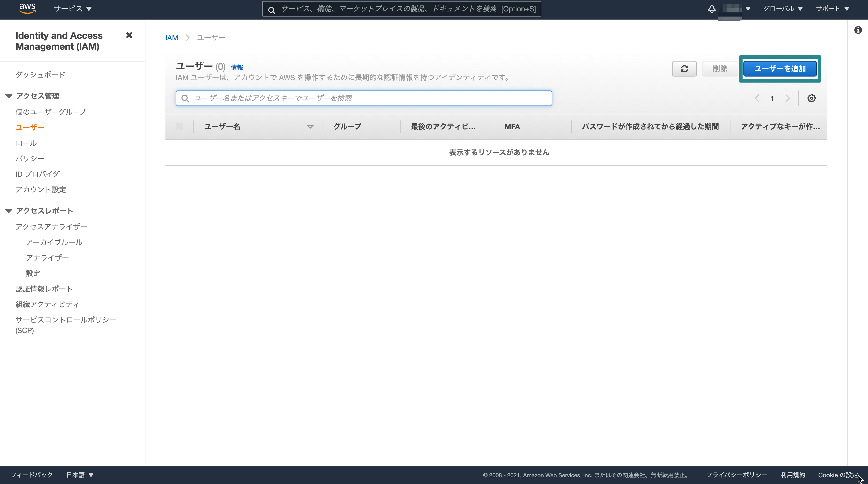Open the notifications bell icon
Image resolution: width=868 pixels, height=484 pixels.
click(711, 9)
